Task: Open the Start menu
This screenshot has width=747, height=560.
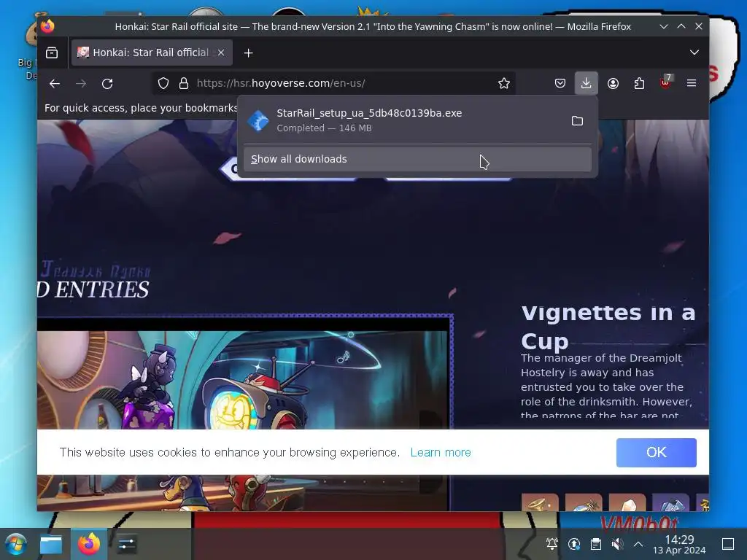Action: coord(16,544)
